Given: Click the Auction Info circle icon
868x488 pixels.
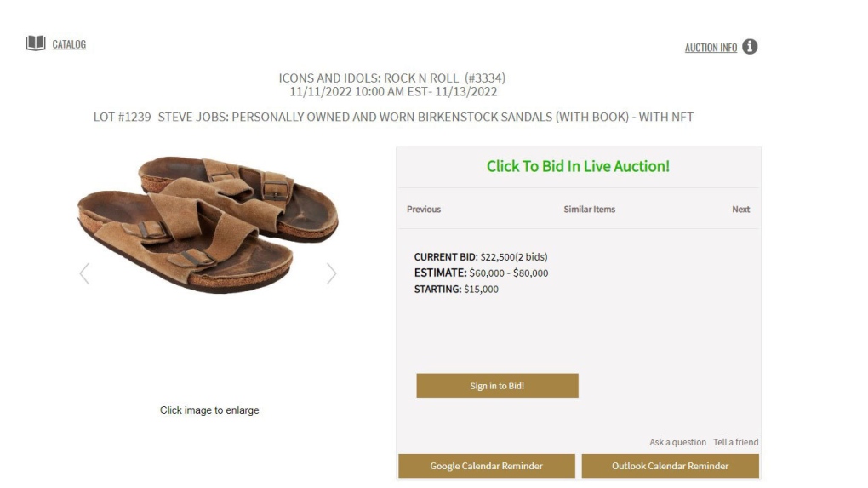Looking at the screenshot, I should 750,47.
